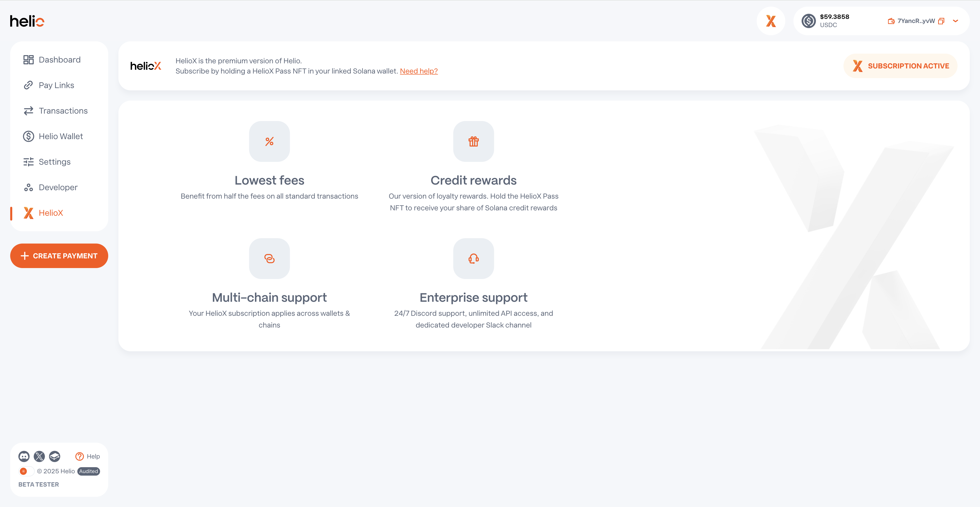
Task: Click the Audited badge
Action: [89, 471]
